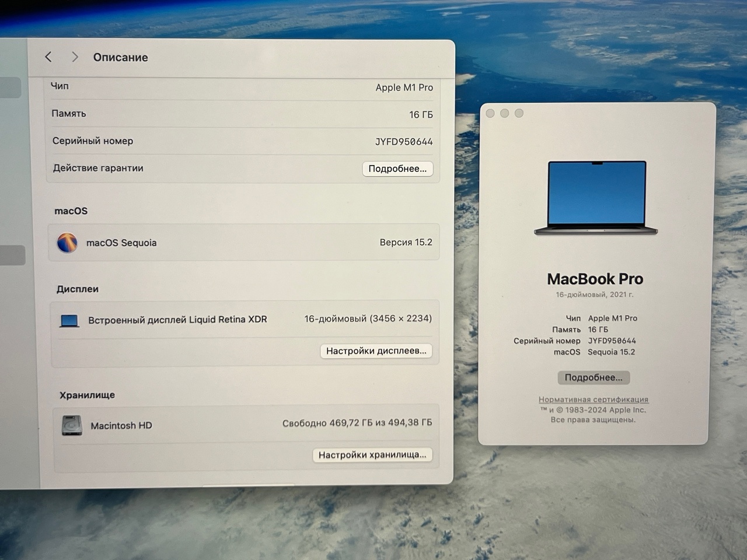Click the 16 ГБ memory value in settings

421,115
